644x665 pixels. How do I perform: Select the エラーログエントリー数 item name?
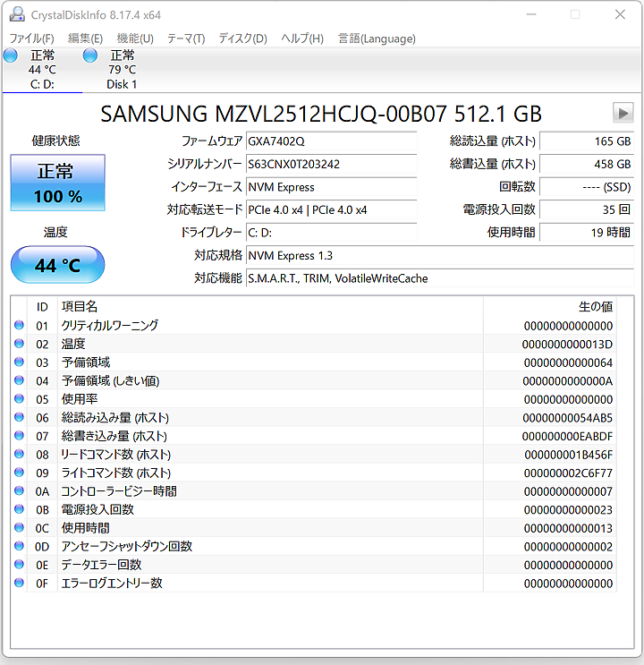112,584
